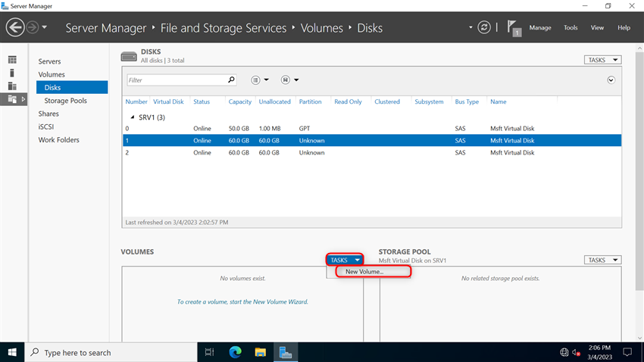This screenshot has width=644, height=362.
Task: Click the taskbar search box
Action: 111,352
